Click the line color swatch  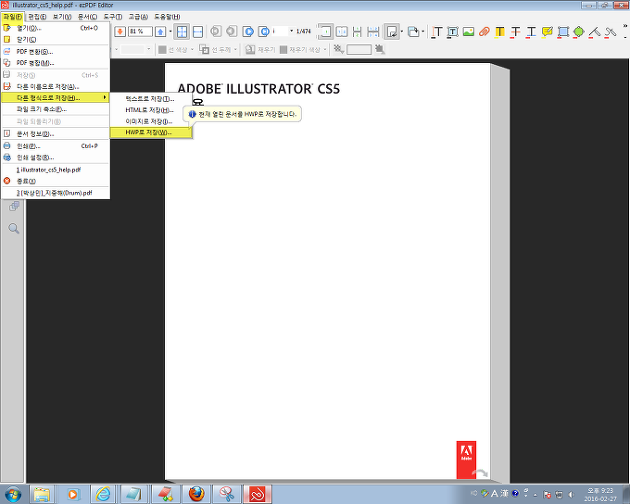click(x=162, y=49)
